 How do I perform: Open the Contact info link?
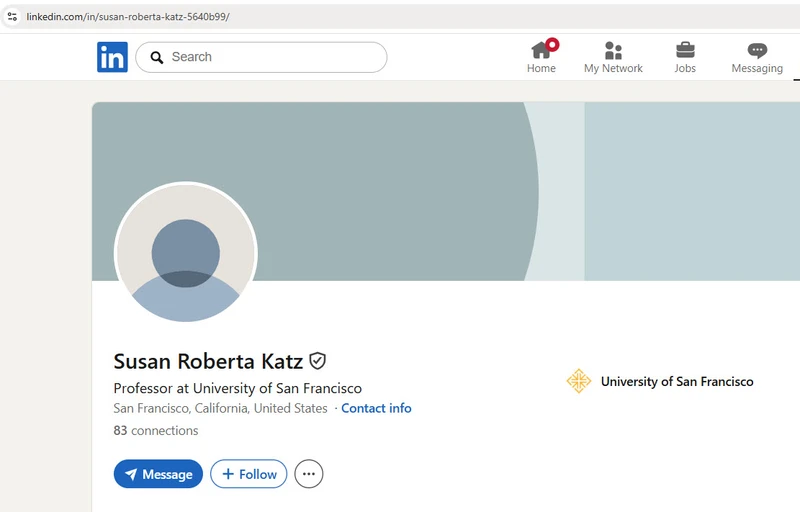pyautogui.click(x=376, y=408)
